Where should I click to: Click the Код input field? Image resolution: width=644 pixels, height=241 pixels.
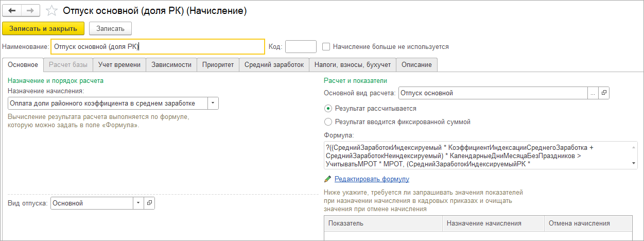[301, 46]
